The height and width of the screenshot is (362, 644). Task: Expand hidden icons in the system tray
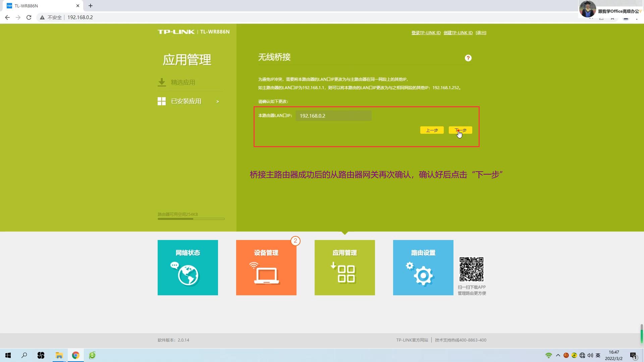(558, 355)
